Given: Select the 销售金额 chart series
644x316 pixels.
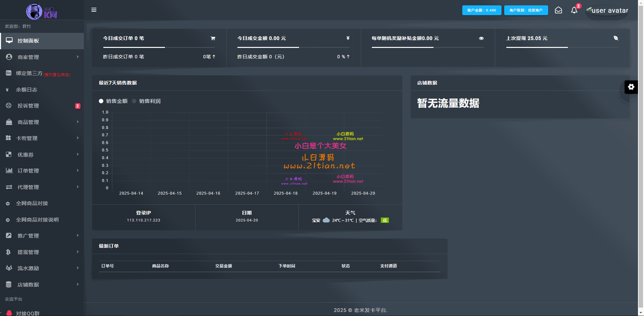Looking at the screenshot, I should [113, 101].
